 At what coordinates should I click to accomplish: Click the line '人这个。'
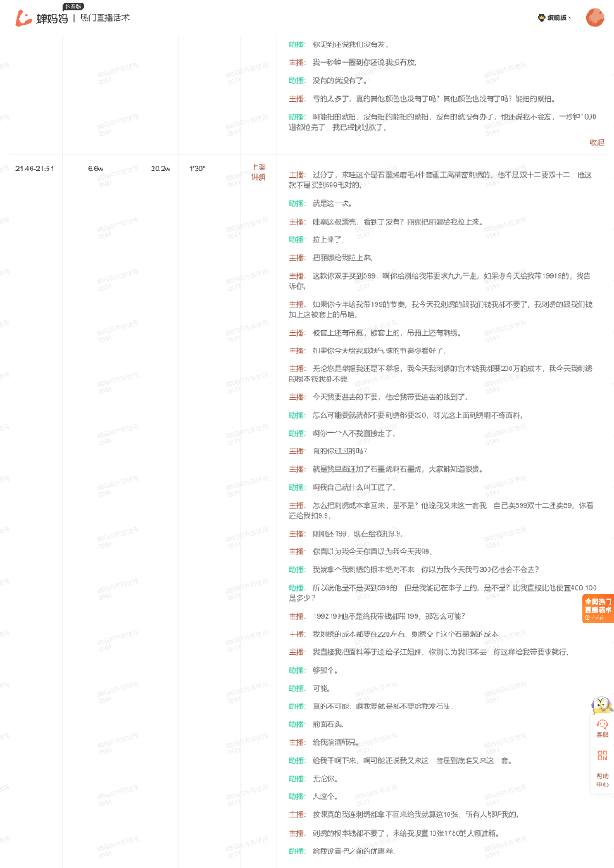pos(325,797)
